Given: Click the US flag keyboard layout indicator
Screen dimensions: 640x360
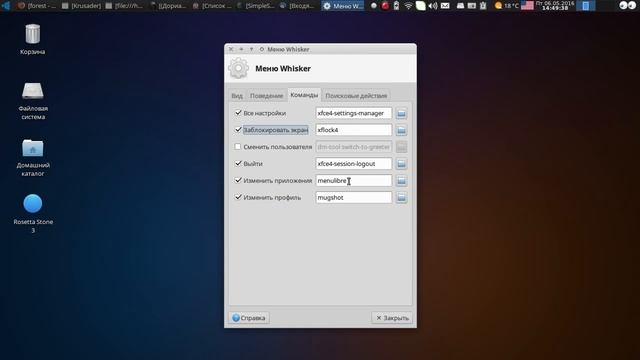Looking at the screenshot, I should [527, 6].
